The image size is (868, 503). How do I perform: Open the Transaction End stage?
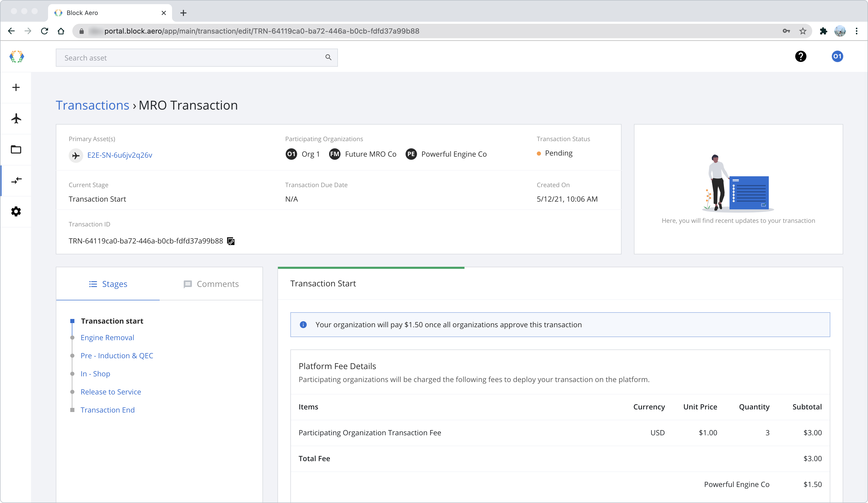coord(107,410)
